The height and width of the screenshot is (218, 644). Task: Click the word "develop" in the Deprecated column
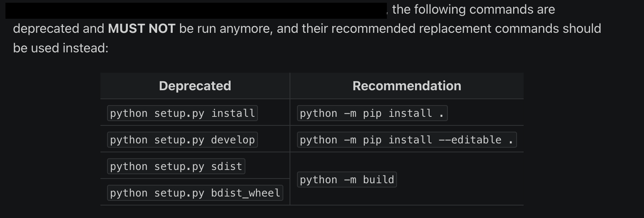point(233,140)
